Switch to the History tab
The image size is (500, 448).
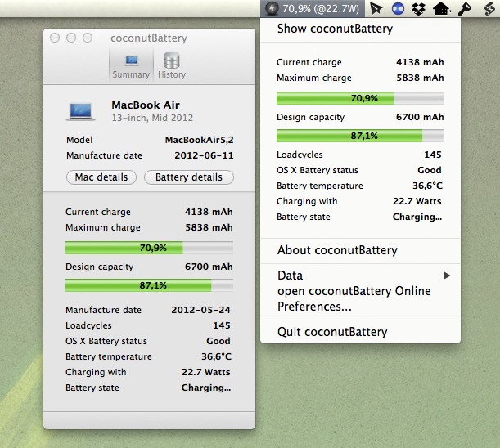coord(172,65)
